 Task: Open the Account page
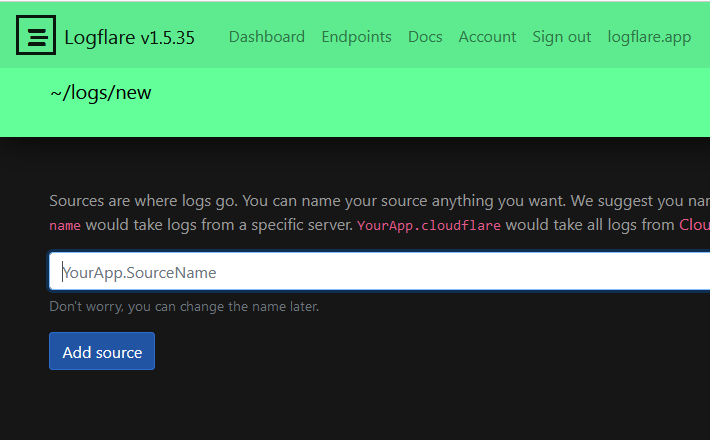coord(487,37)
